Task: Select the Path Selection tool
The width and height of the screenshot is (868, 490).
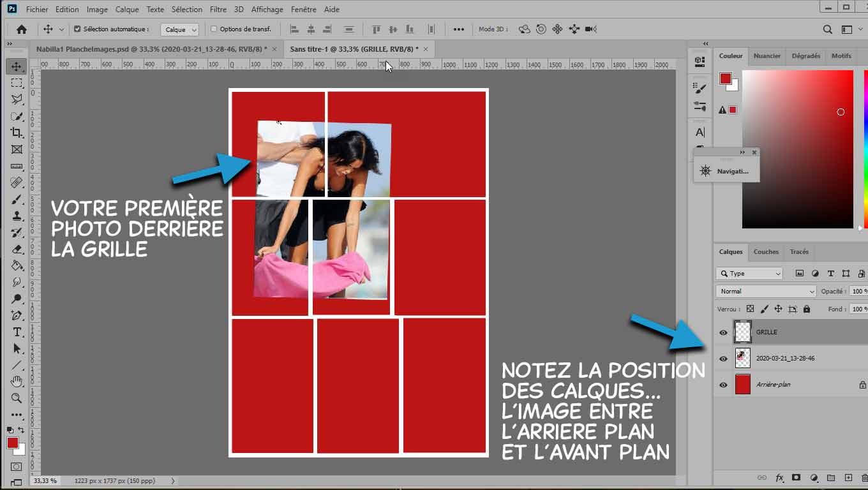Action: [17, 348]
